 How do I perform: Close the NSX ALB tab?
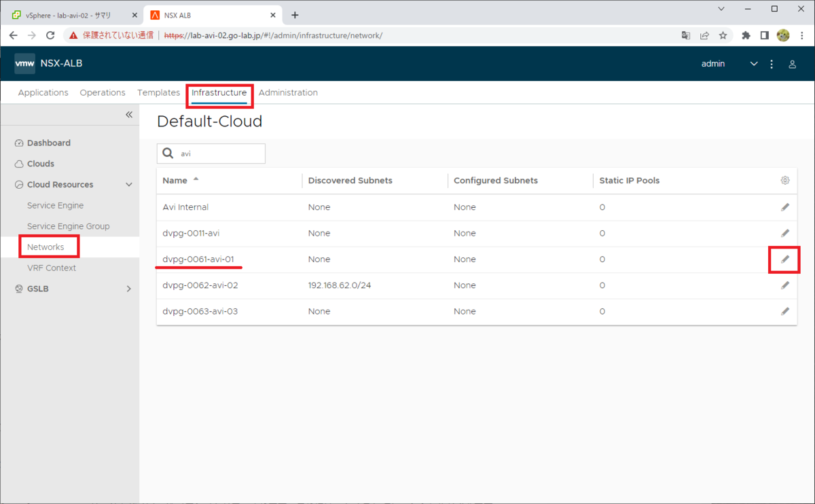pos(273,15)
